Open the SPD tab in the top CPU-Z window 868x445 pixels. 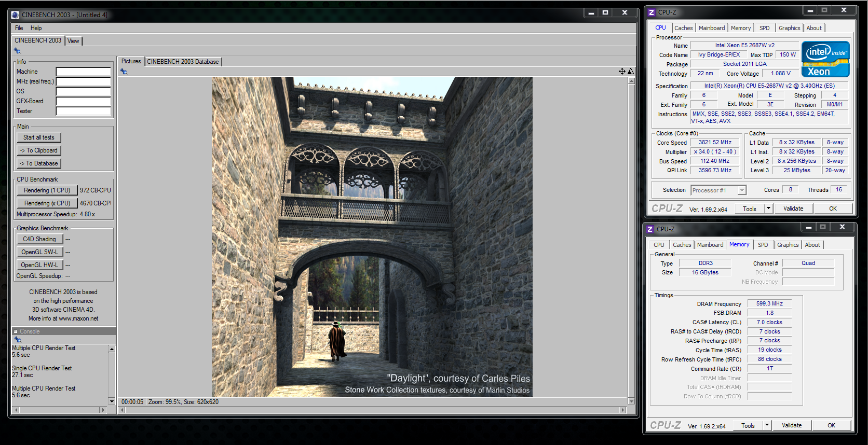coord(765,28)
